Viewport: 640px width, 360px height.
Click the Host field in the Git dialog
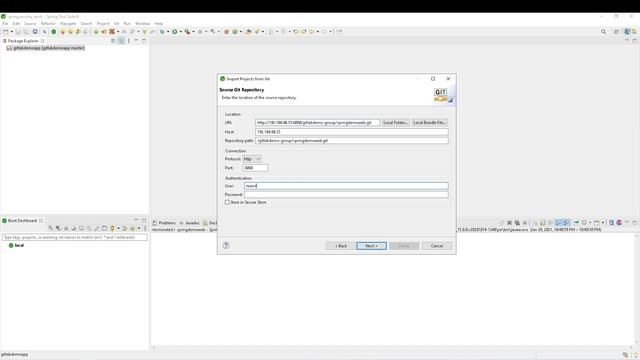click(351, 132)
